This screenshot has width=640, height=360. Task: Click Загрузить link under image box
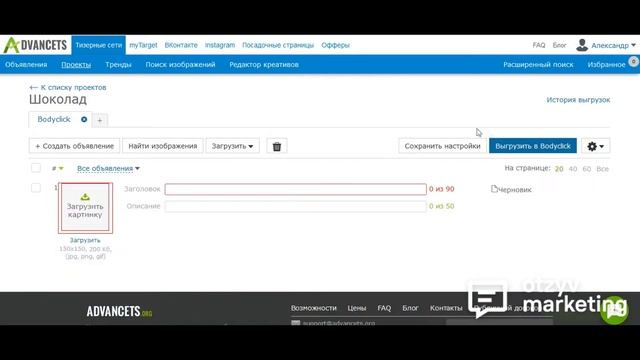tap(85, 240)
